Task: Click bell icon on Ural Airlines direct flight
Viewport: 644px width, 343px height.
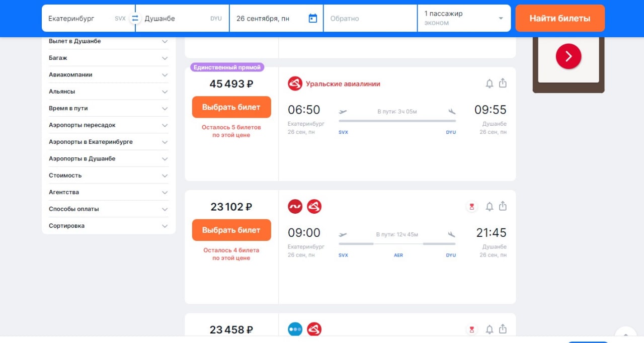Action: (489, 83)
